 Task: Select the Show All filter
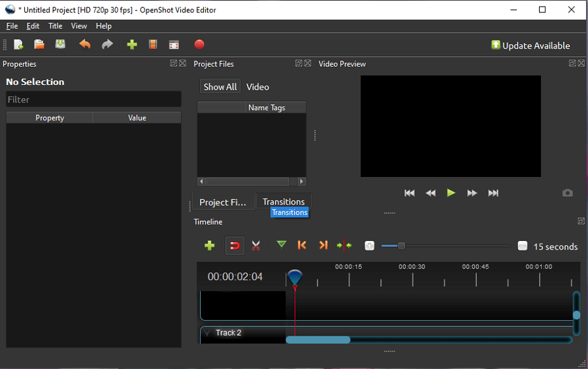tap(220, 87)
